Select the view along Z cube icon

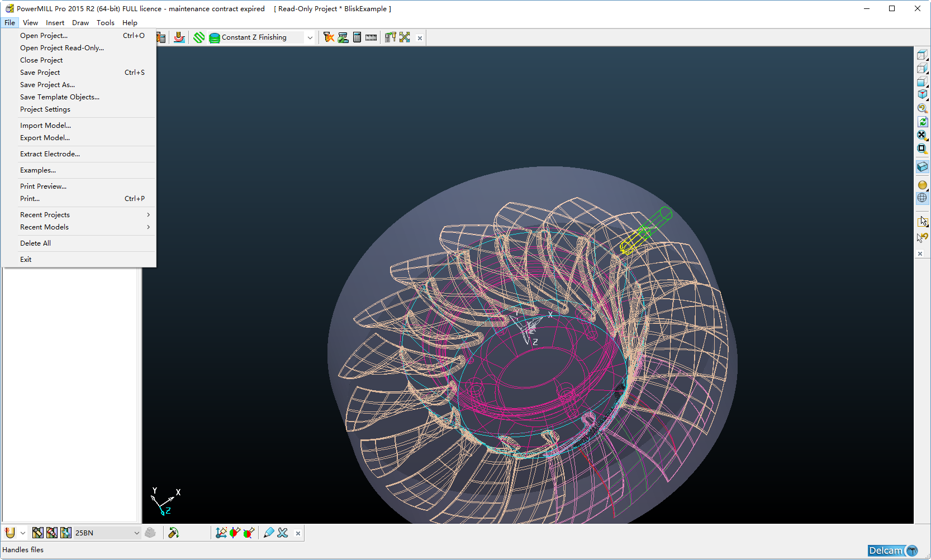[x=922, y=82]
